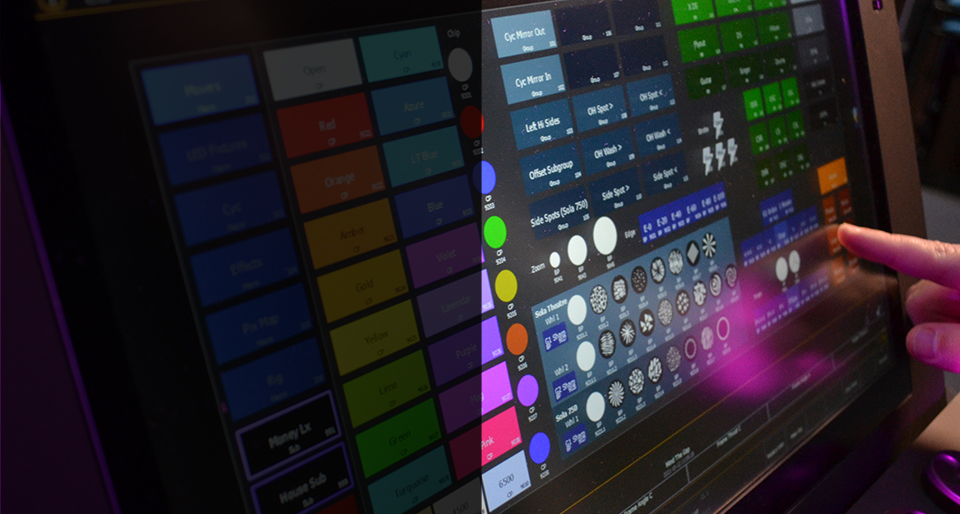Image resolution: width=960 pixels, height=514 pixels.
Task: Select the Lime color palette tile
Action: (387, 388)
